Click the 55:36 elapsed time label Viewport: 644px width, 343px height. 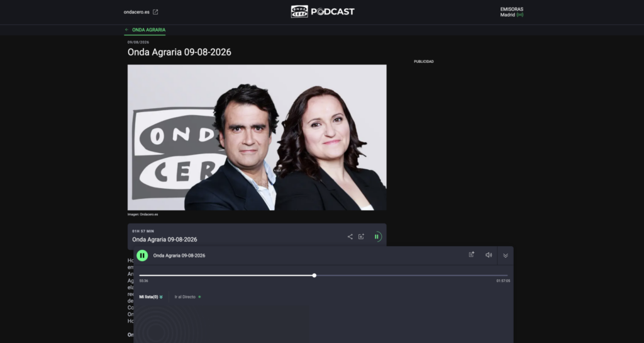coord(143,281)
